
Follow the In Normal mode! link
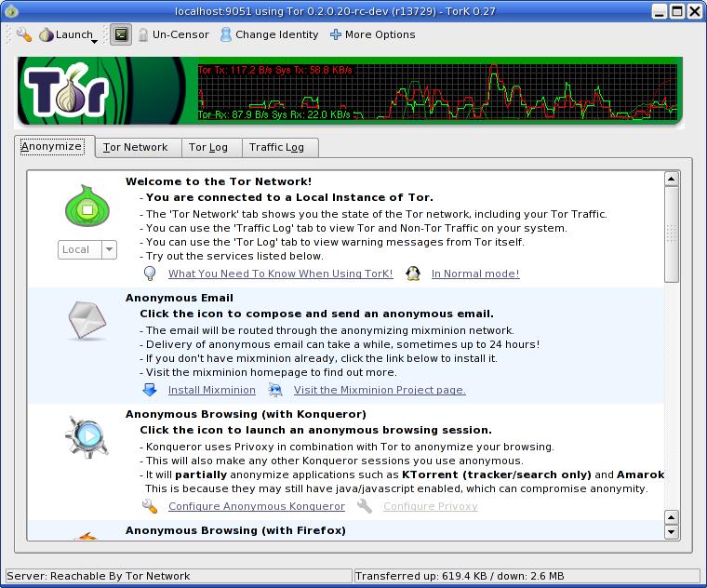pyautogui.click(x=475, y=274)
